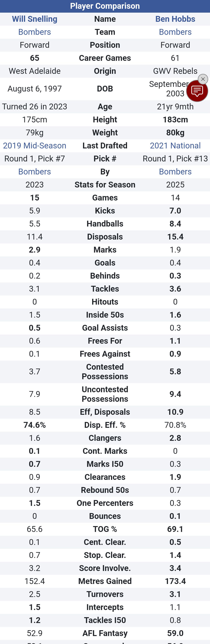Image resolution: width=210 pixels, height=644 pixels.
Task: Click Snelling's 2023 season cell
Action: coord(35,185)
